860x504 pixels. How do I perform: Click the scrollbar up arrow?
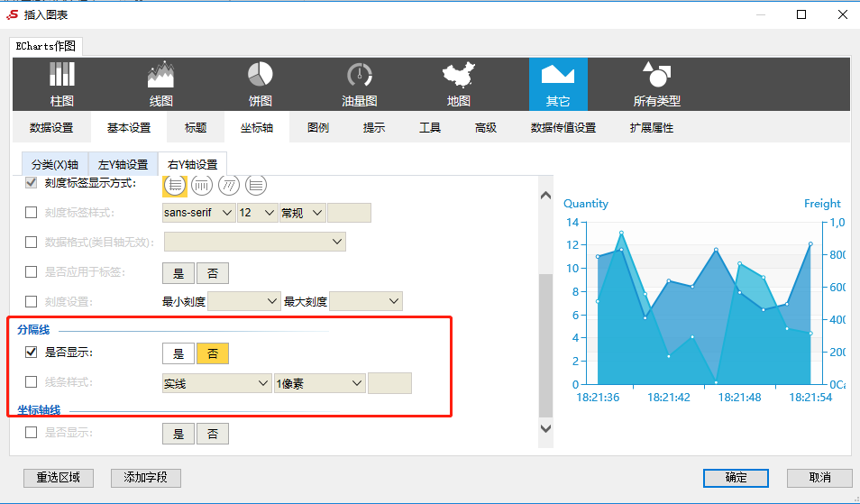[x=545, y=196]
